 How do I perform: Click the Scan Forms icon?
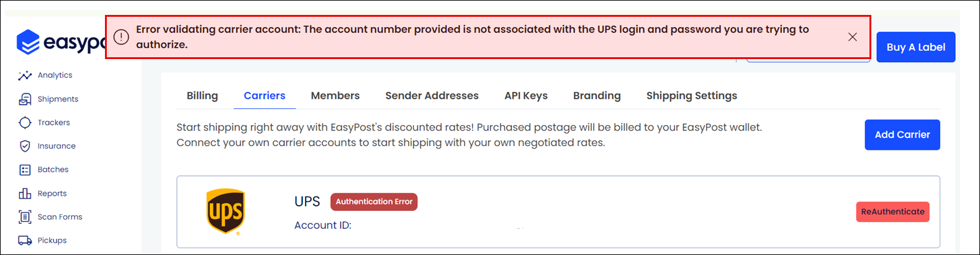(x=25, y=217)
